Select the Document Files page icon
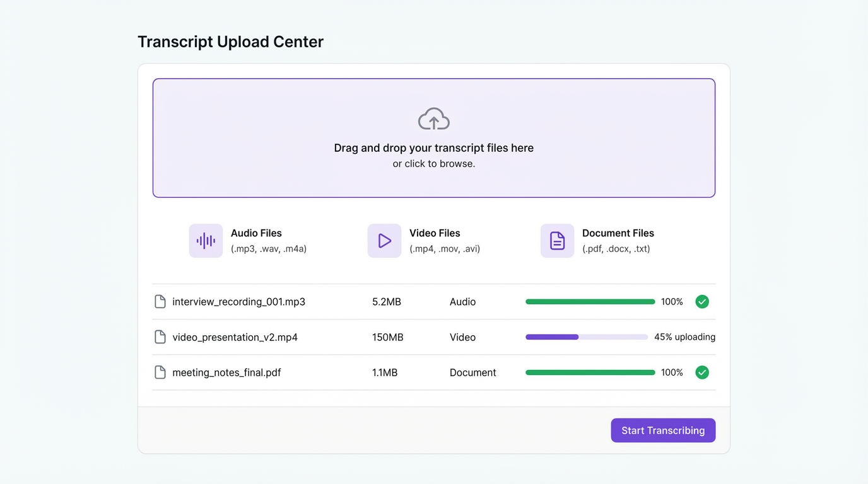868x484 pixels. (x=557, y=240)
